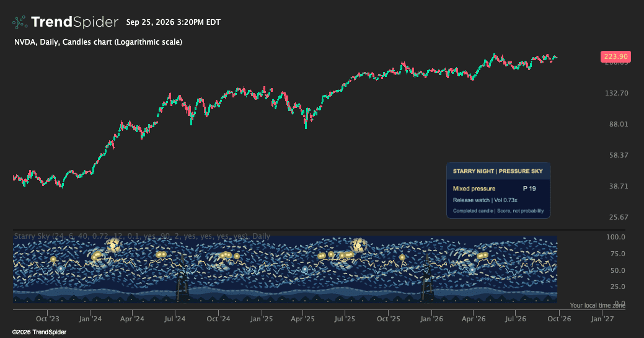The width and height of the screenshot is (644, 338).
Task: Click the Oct '26 date axis label
Action: [559, 319]
